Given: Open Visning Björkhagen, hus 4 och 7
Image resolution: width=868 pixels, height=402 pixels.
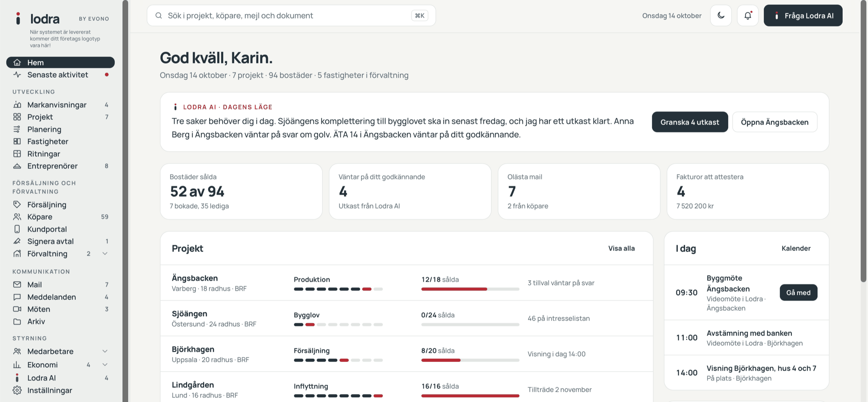Looking at the screenshot, I should pyautogui.click(x=746, y=373).
